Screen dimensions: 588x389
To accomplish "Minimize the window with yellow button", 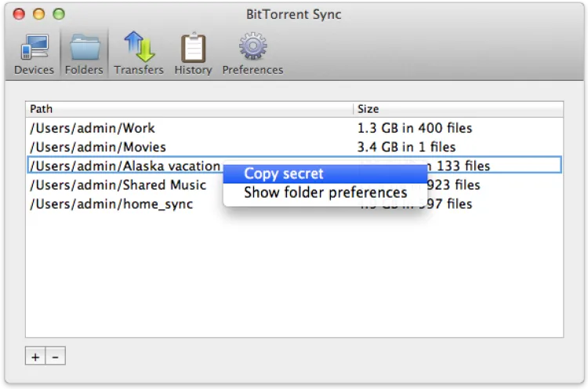I will pyautogui.click(x=38, y=14).
